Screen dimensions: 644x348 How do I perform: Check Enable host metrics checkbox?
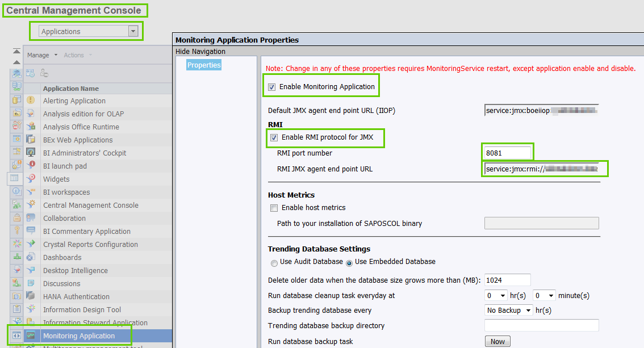click(274, 208)
